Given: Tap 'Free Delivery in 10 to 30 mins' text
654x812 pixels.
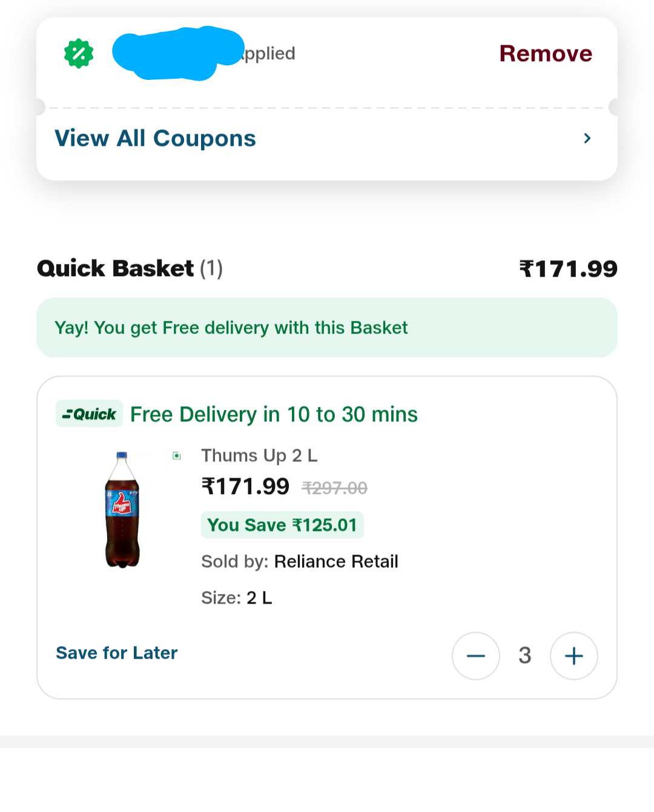Looking at the screenshot, I should tap(274, 414).
